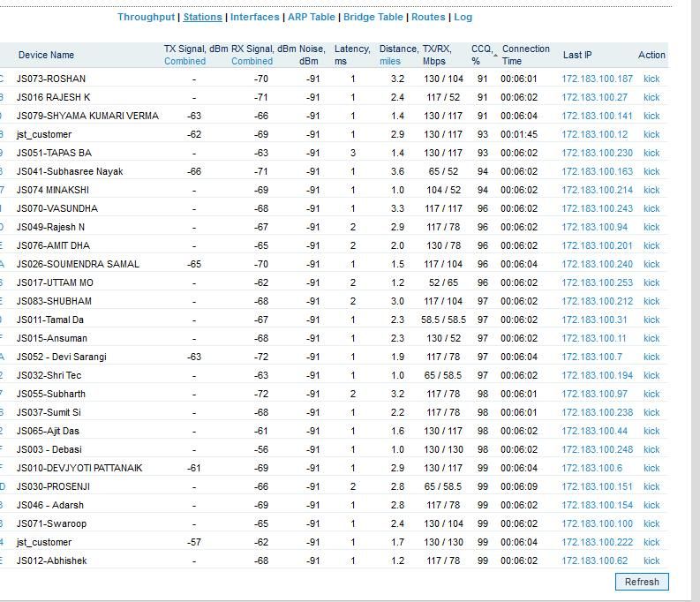The width and height of the screenshot is (700, 602).
Task: Select device name JS052 - Devi Sarangi
Action: click(62, 357)
